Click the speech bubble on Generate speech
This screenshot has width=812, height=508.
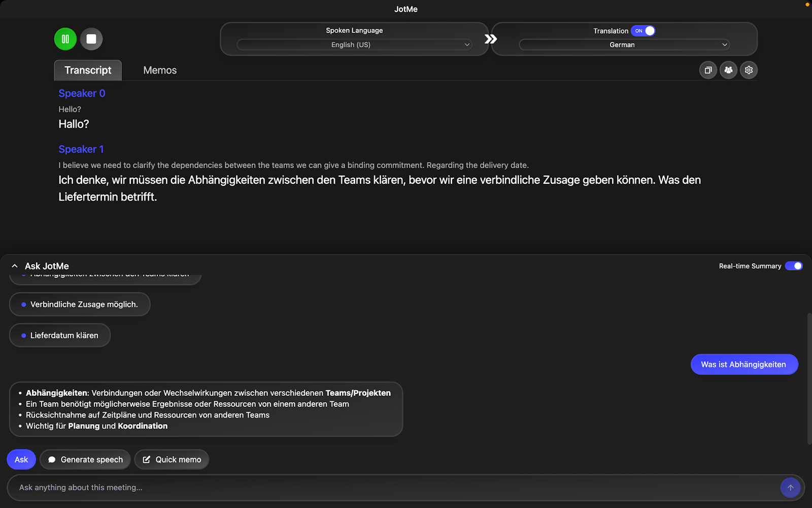click(x=52, y=459)
